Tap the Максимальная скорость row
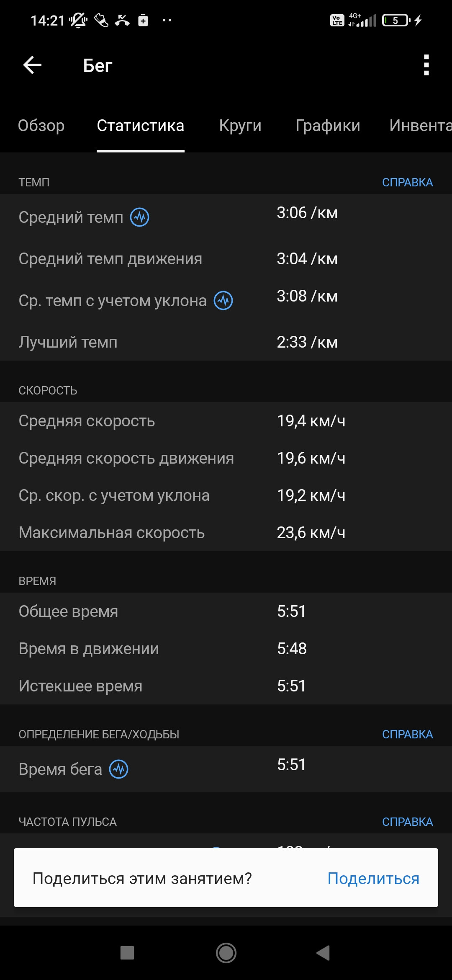The width and height of the screenshot is (452, 980). click(x=226, y=533)
